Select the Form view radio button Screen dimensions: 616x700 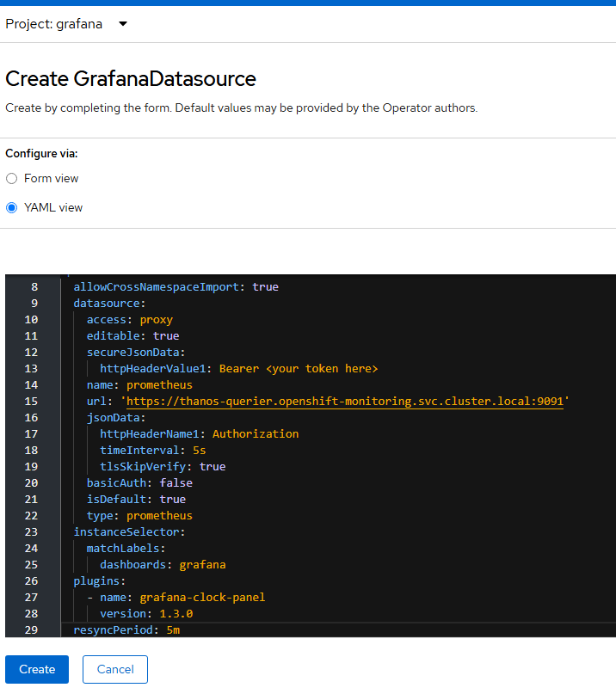click(x=11, y=179)
